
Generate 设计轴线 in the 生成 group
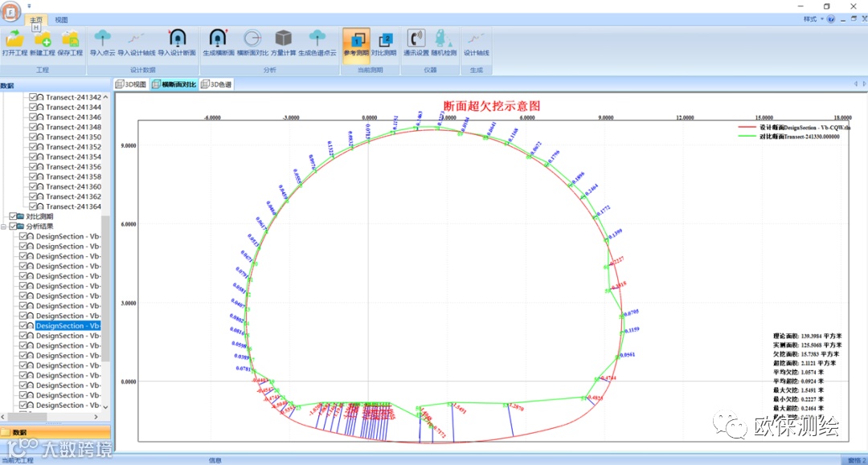[476, 43]
